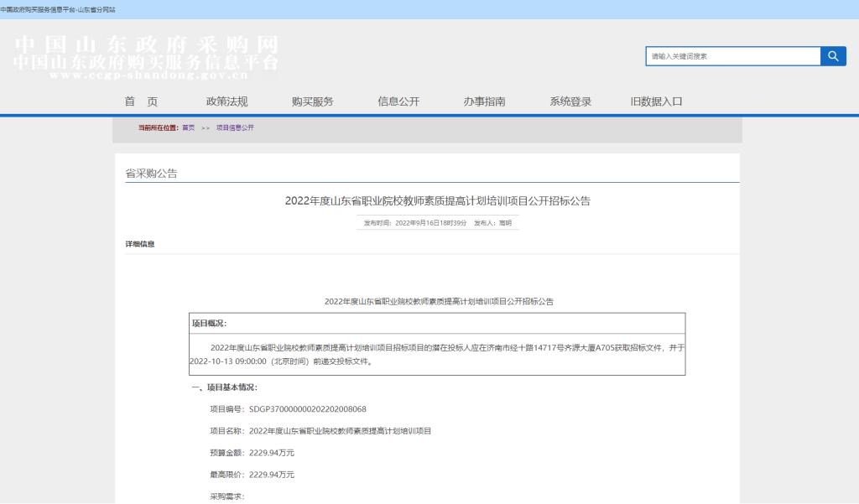This screenshot has width=859, height=504.
Task: Click the 详细信息 label
Action: click(140, 244)
